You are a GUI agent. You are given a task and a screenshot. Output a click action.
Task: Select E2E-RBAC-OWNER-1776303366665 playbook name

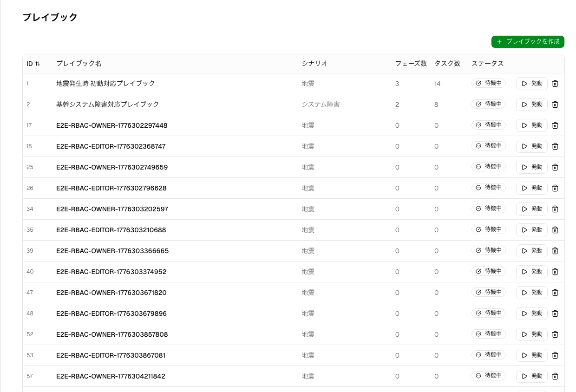112,251
